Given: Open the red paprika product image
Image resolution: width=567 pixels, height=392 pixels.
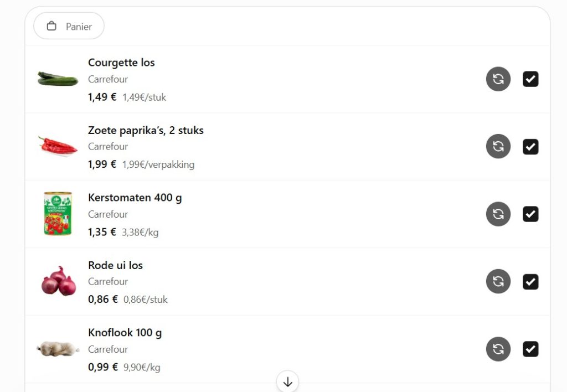Looking at the screenshot, I should pos(58,146).
